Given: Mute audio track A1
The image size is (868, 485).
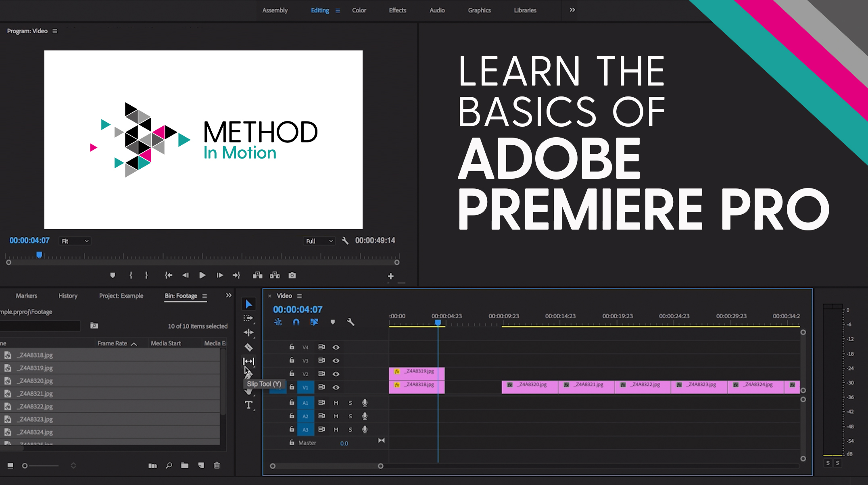Looking at the screenshot, I should coord(336,403).
